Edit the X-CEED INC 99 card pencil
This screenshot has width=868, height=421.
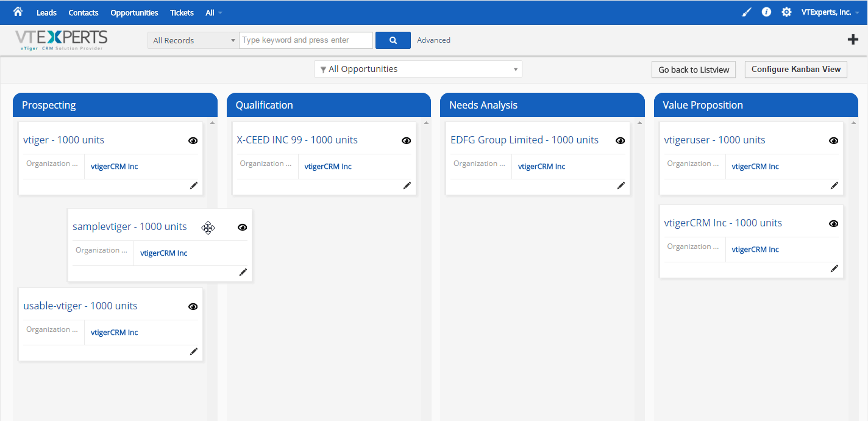(x=407, y=185)
